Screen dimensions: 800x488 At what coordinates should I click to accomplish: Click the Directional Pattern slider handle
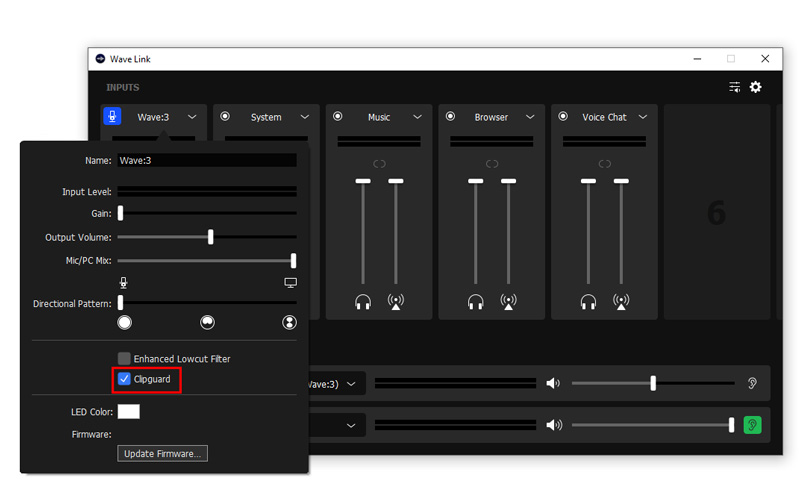(120, 303)
